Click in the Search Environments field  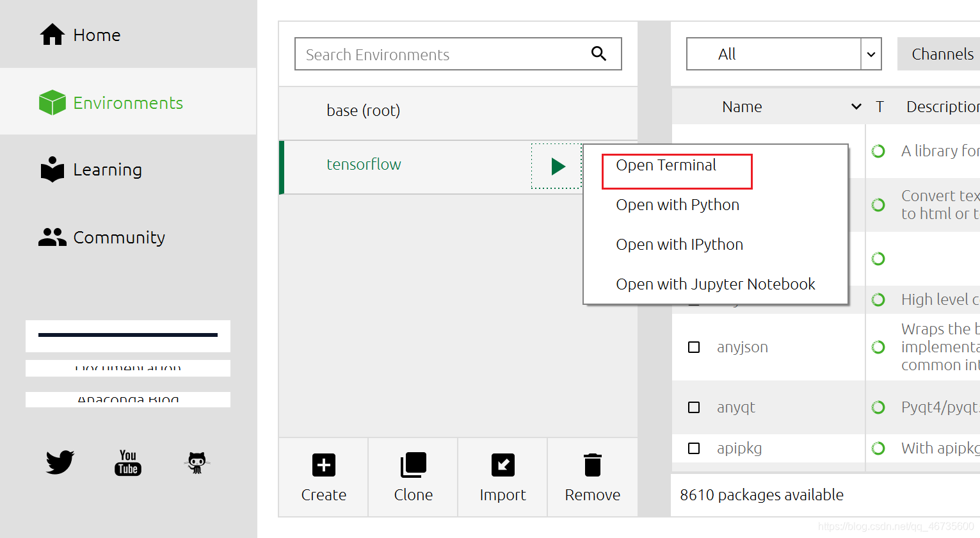458,54
